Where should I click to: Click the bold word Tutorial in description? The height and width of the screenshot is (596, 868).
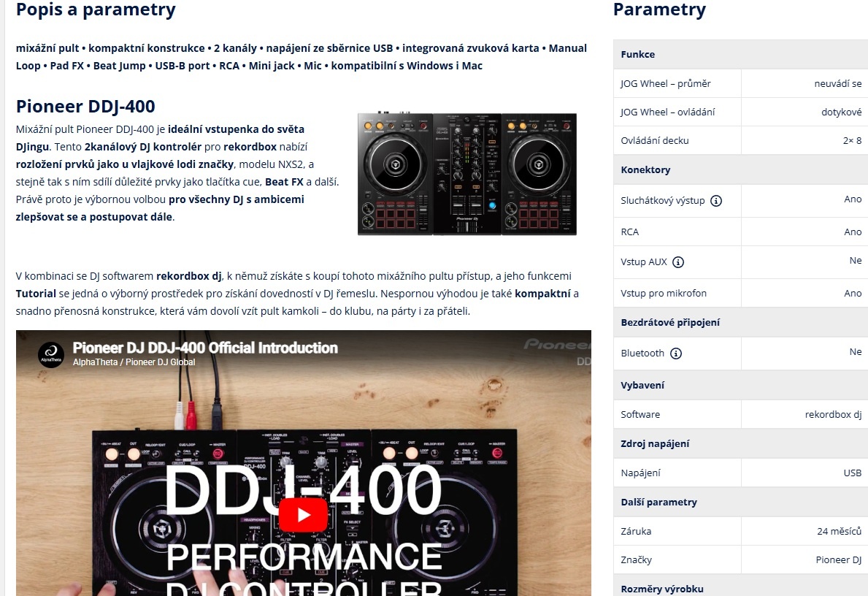point(36,294)
